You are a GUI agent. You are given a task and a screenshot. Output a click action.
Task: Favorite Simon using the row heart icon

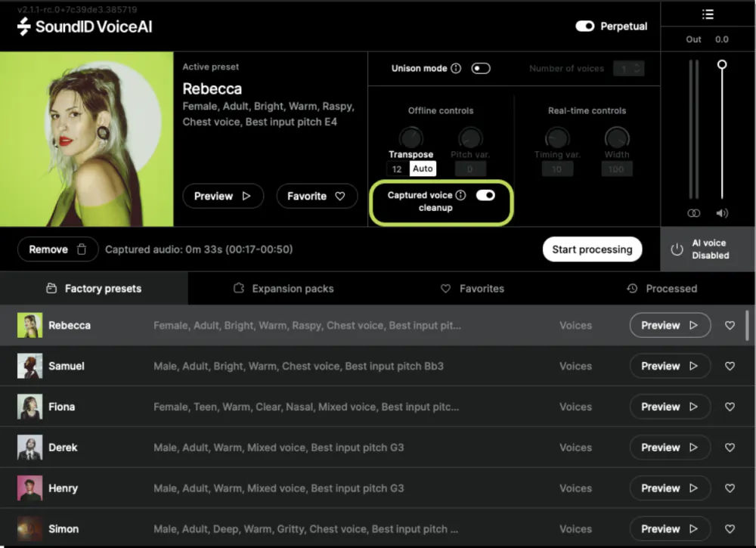click(730, 528)
